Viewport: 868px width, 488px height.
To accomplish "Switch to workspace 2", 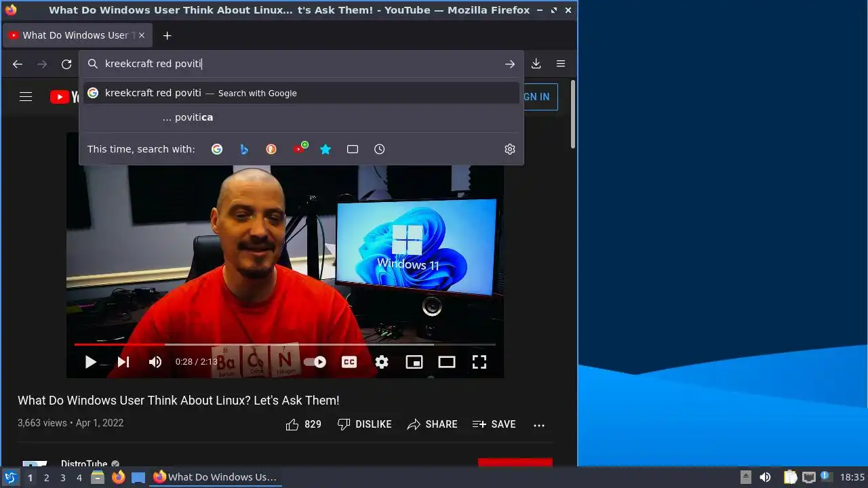I will pyautogui.click(x=46, y=478).
